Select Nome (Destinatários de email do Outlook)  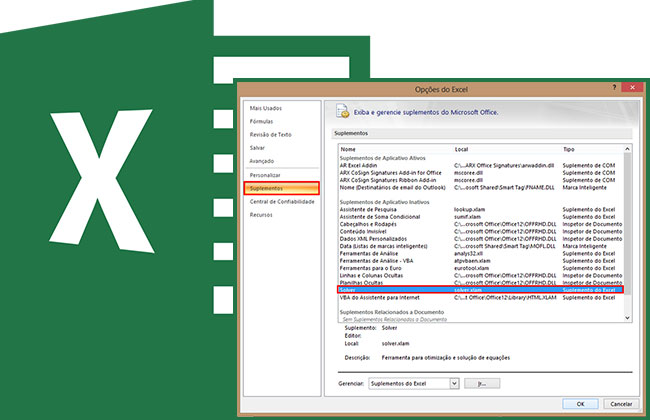pos(481,188)
